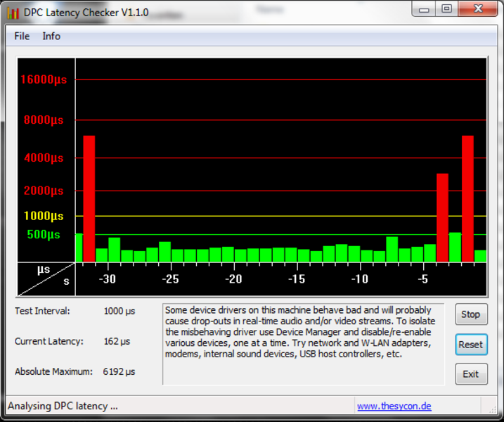Click the green 500µs axis label

point(44,234)
